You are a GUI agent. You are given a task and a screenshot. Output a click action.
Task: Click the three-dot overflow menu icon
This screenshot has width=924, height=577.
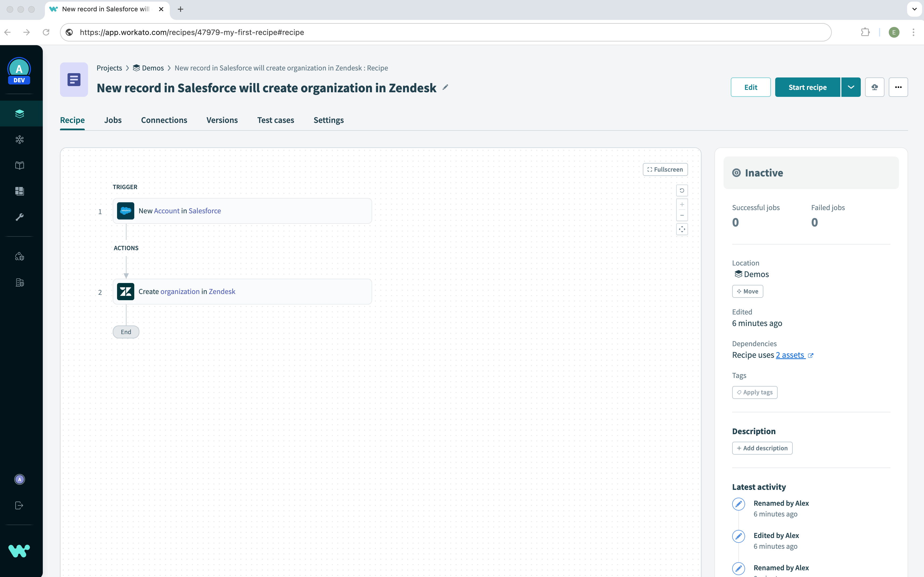point(898,87)
